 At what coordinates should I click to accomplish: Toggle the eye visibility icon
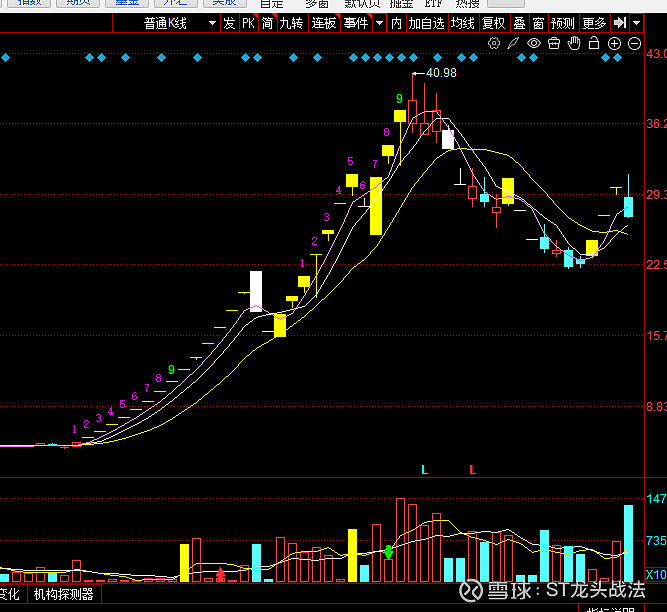(x=534, y=43)
